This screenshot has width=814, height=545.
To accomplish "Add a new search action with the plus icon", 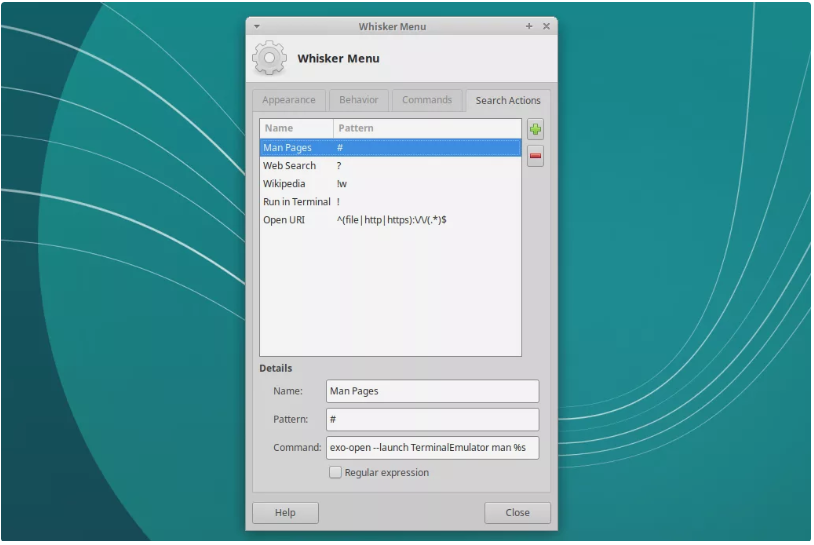I will click(535, 129).
